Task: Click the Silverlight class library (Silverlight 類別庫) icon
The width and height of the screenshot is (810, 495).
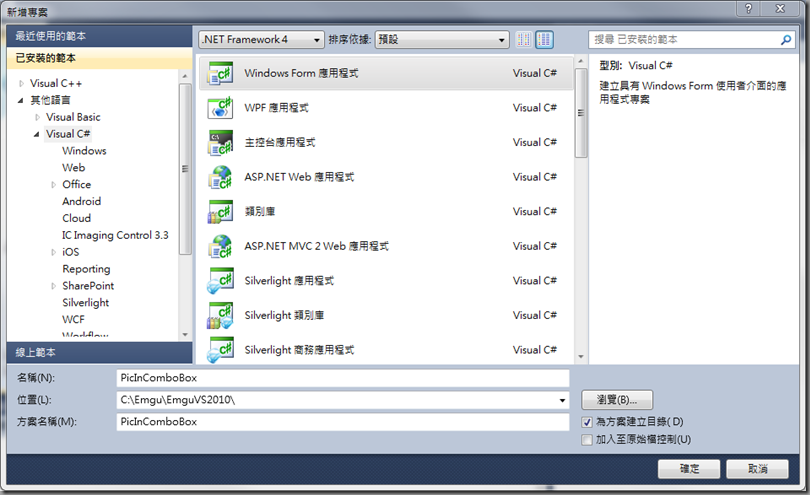Action: 221,316
